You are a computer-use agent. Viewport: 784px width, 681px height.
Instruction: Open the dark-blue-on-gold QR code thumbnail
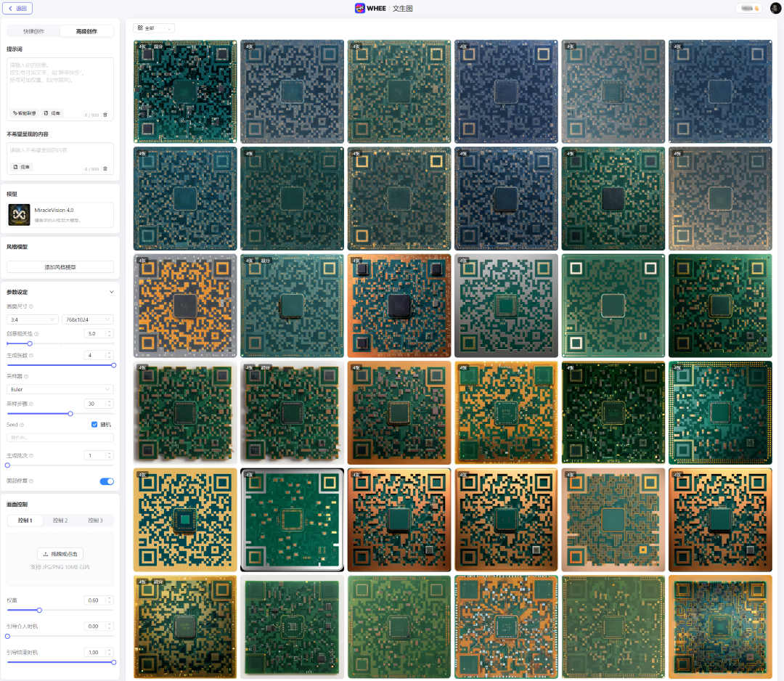[185, 520]
